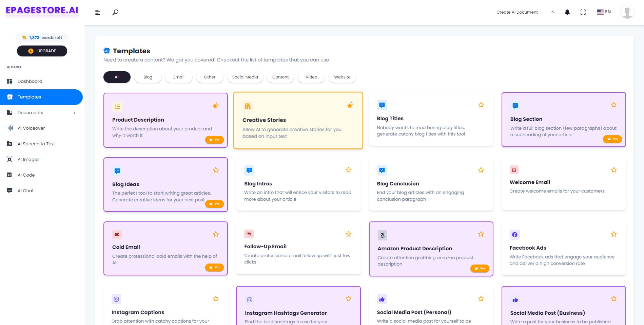Toggle the sidebar menu collapse icon
Viewport: 644px width, 325px height.
click(x=98, y=13)
